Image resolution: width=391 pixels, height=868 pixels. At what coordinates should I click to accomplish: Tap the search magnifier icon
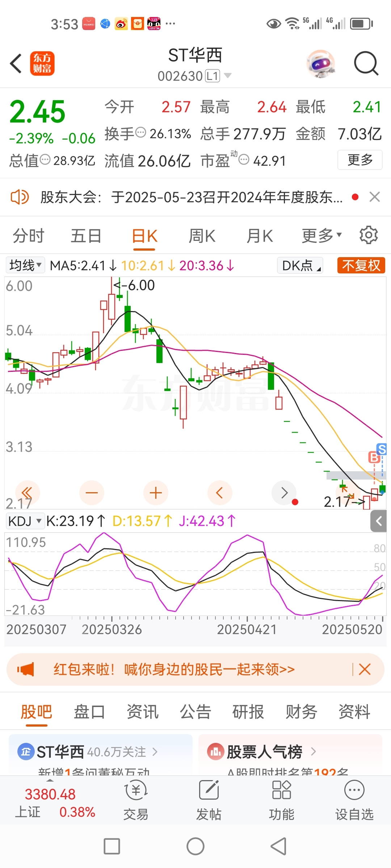(366, 64)
